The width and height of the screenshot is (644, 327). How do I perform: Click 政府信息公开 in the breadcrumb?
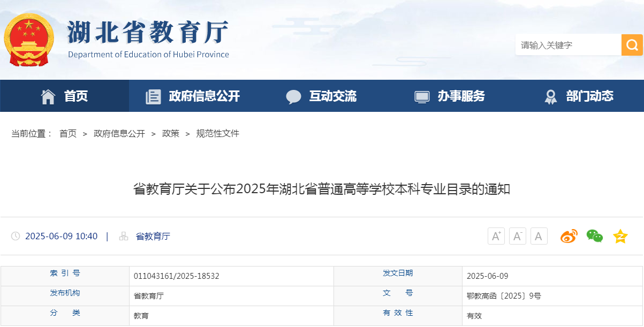click(119, 134)
